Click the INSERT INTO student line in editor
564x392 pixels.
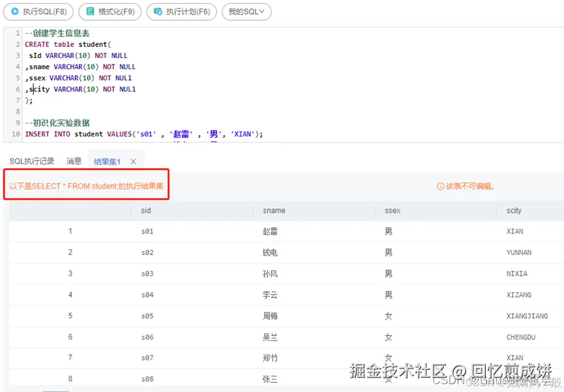144,134
